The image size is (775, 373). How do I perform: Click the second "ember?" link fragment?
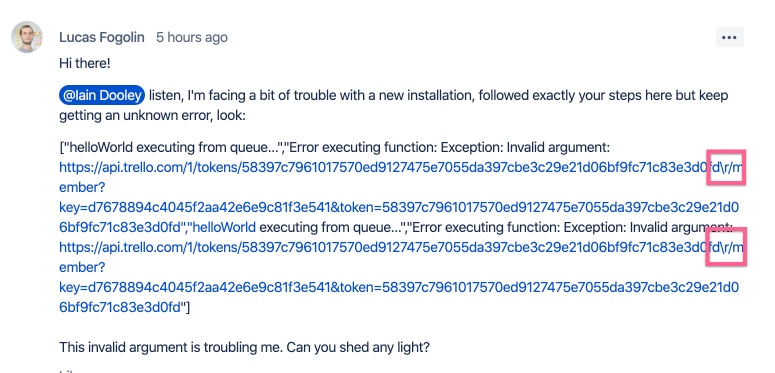click(x=82, y=268)
